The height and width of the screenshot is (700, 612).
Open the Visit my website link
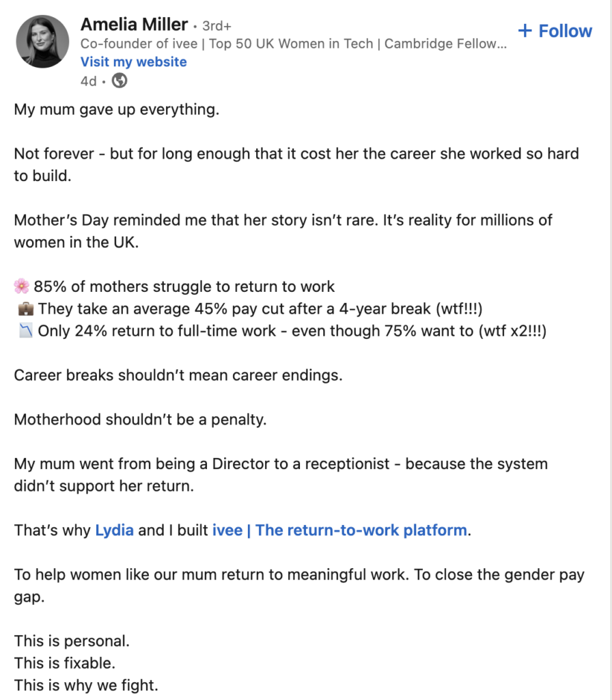(x=133, y=62)
